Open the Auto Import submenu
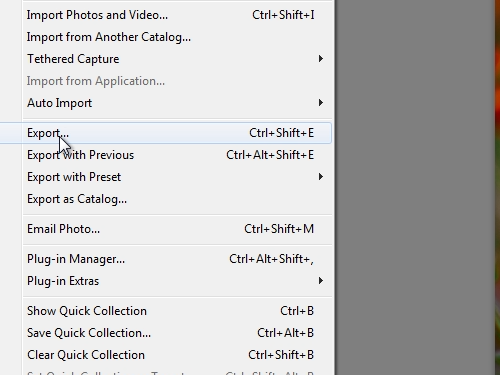This screenshot has height=375, width=500. click(177, 103)
